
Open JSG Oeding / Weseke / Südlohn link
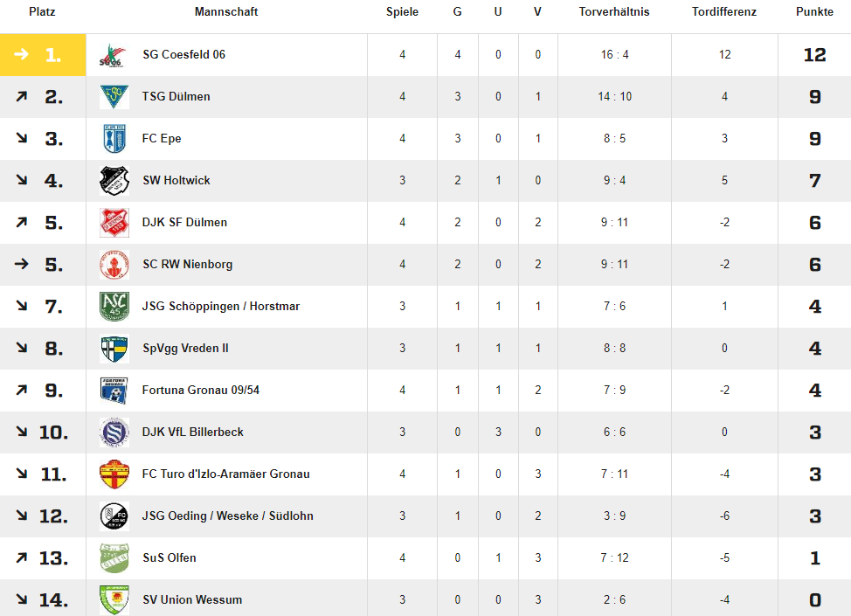[x=228, y=516]
